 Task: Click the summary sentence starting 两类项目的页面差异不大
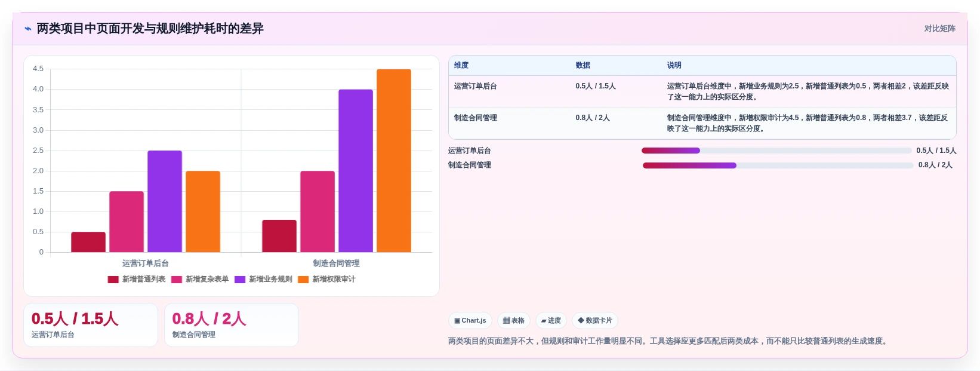(669, 342)
